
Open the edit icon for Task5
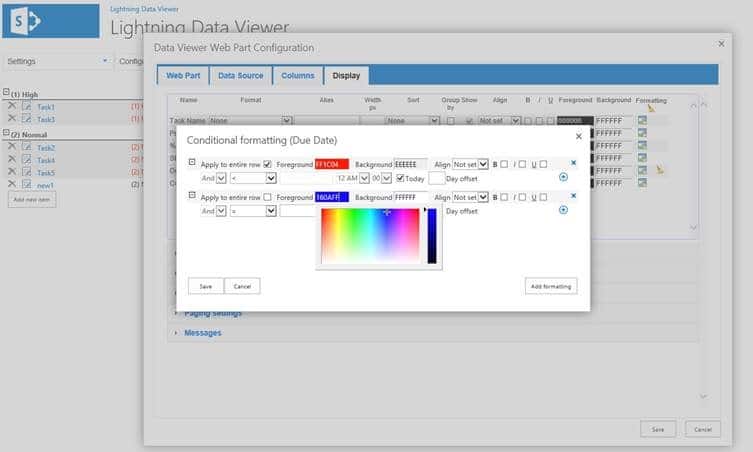(26, 172)
